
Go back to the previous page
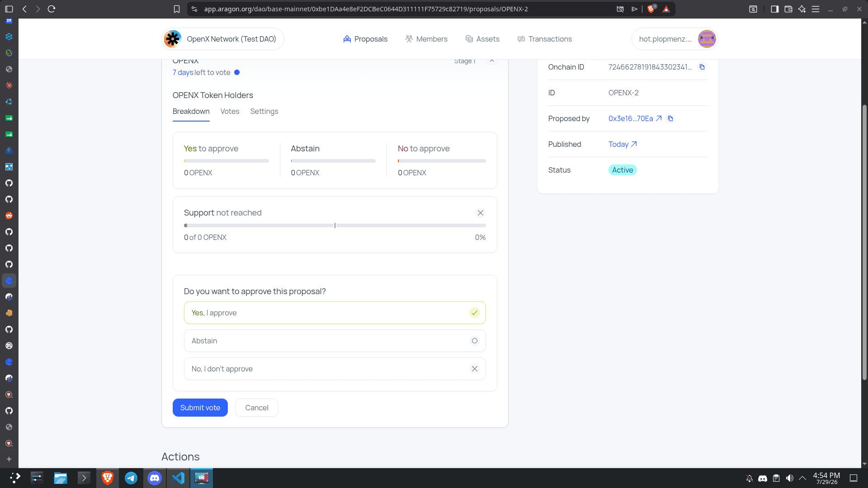coord(24,9)
